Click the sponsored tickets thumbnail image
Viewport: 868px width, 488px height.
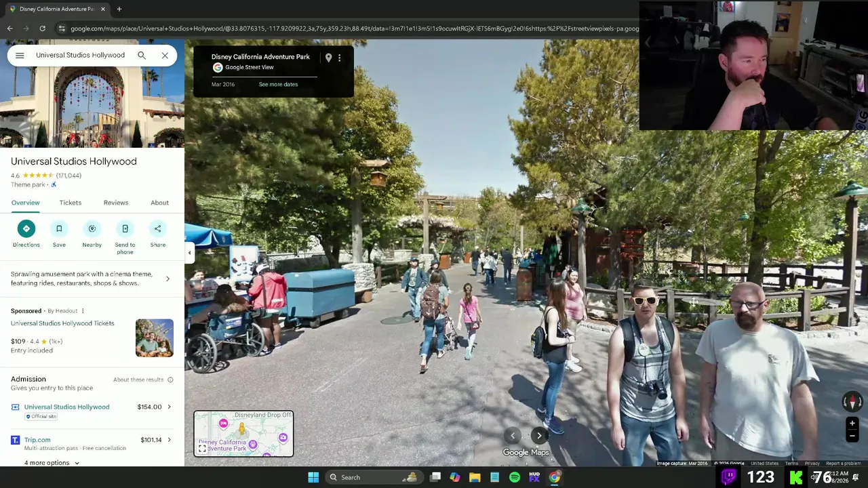point(155,338)
